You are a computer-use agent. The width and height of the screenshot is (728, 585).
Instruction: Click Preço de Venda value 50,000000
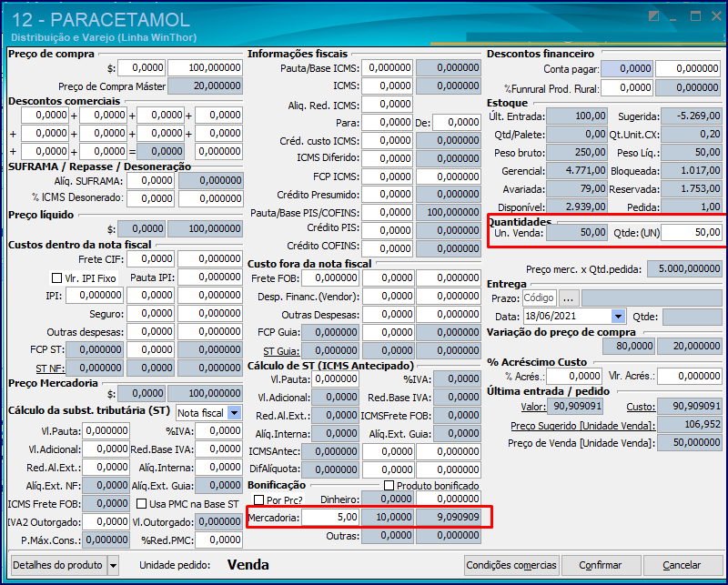tap(690, 442)
